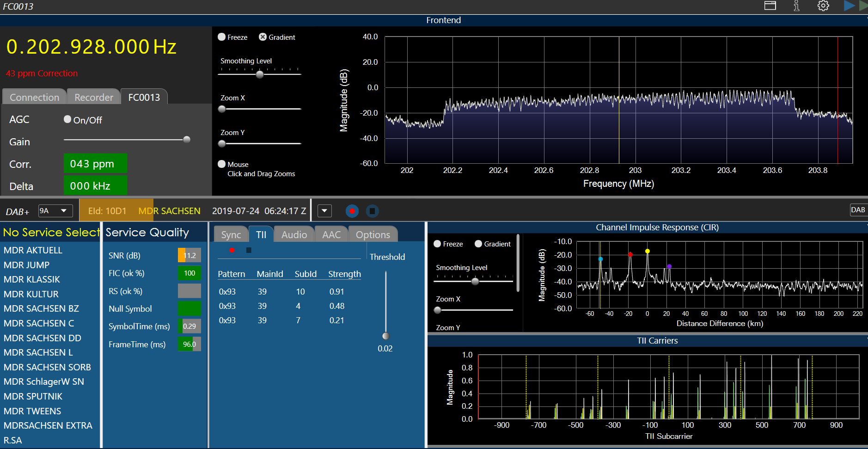Select MDR KLASSIK service

[32, 279]
